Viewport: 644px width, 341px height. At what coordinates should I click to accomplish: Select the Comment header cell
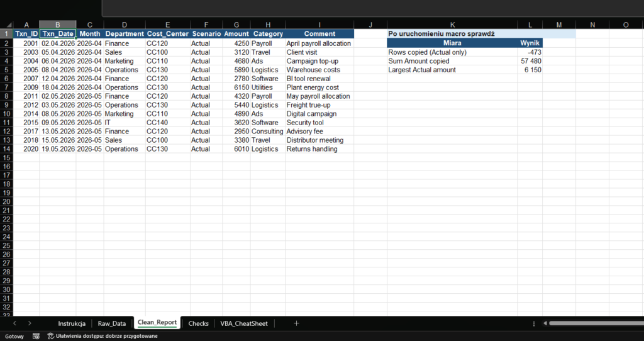(x=319, y=33)
